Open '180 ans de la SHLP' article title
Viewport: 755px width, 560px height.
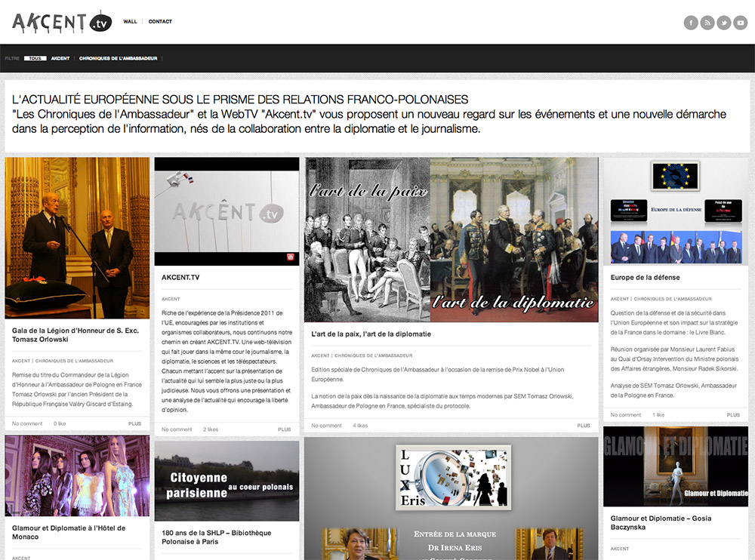216,537
